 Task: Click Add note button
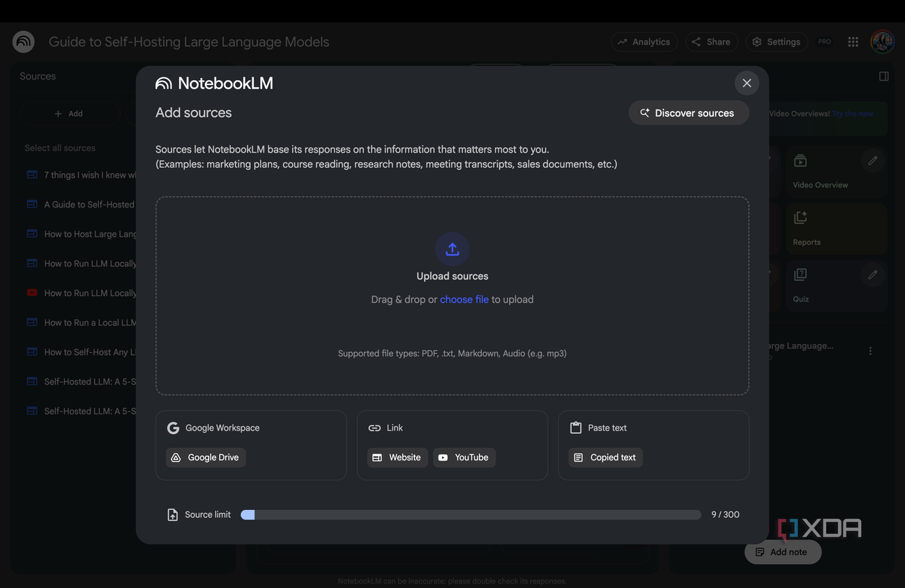tap(782, 552)
